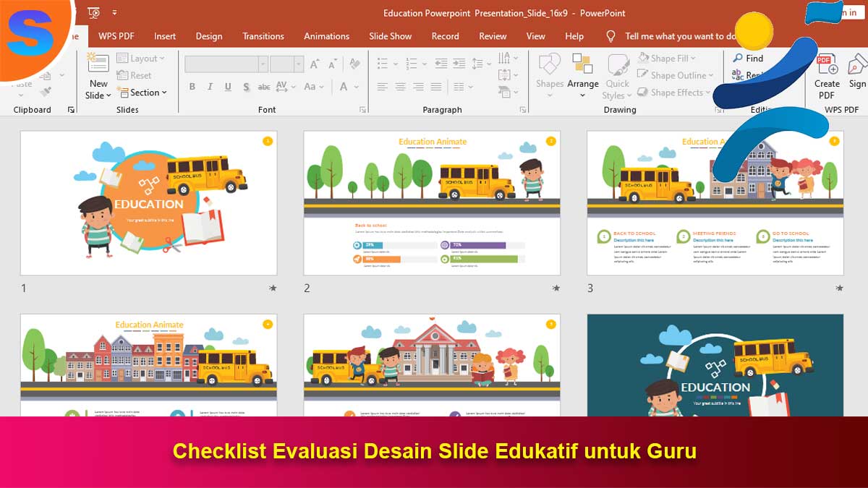Screen dimensions: 868x488
Task: Switch to the Insert tab
Action: [x=165, y=36]
